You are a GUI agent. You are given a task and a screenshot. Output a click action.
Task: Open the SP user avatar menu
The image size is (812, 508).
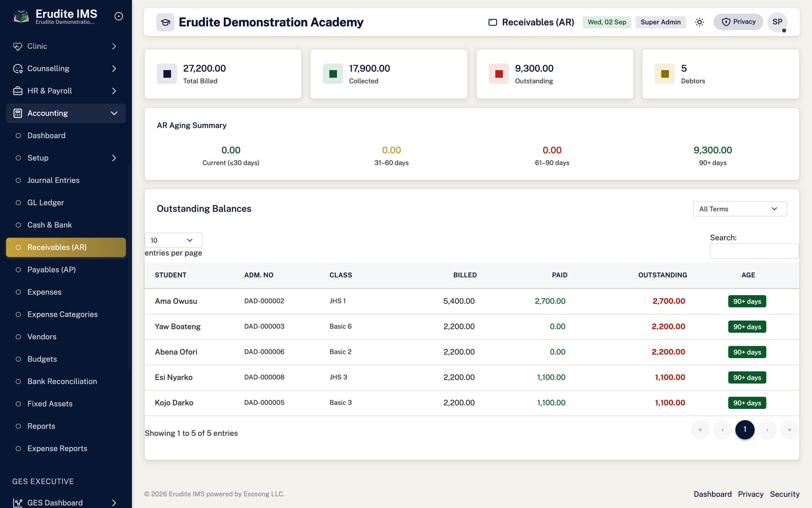(x=777, y=22)
